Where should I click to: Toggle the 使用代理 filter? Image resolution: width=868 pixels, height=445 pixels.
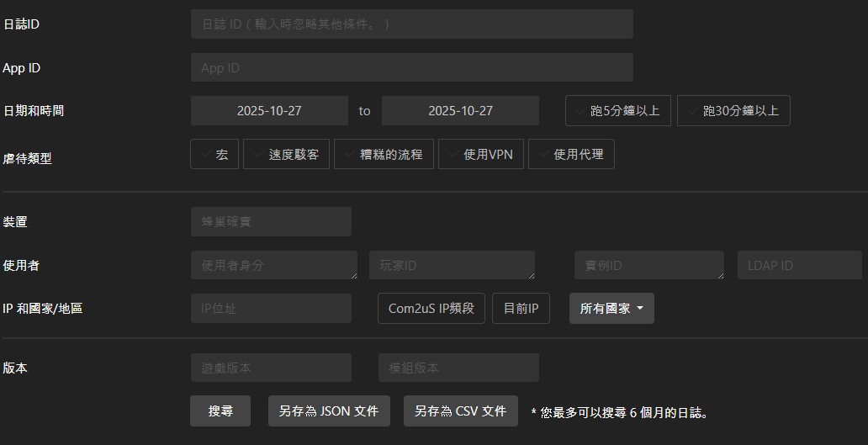(571, 155)
